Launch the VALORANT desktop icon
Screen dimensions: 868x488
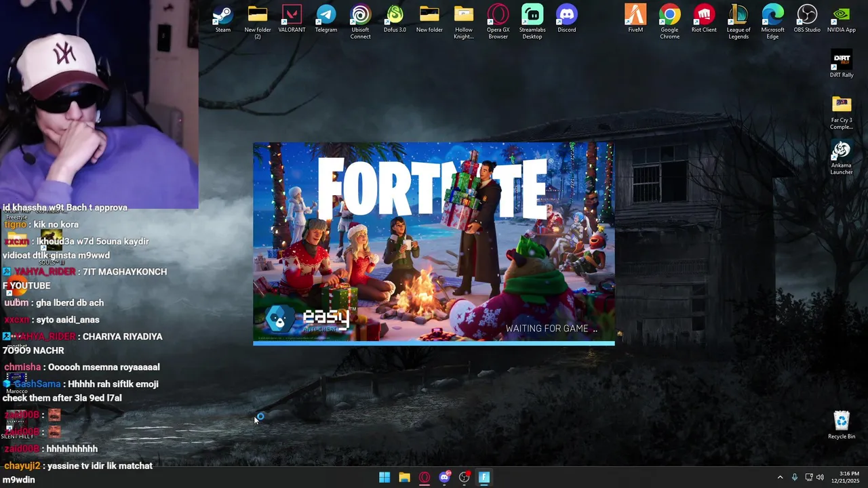click(x=292, y=19)
